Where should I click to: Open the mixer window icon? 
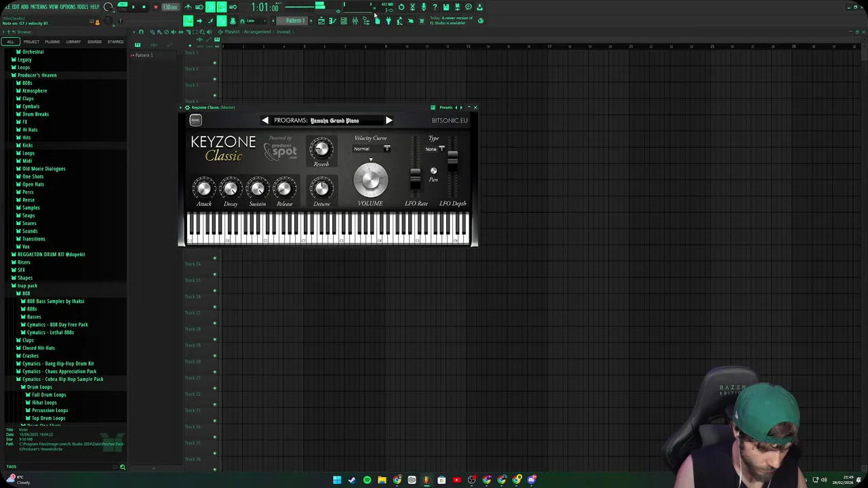(x=355, y=21)
